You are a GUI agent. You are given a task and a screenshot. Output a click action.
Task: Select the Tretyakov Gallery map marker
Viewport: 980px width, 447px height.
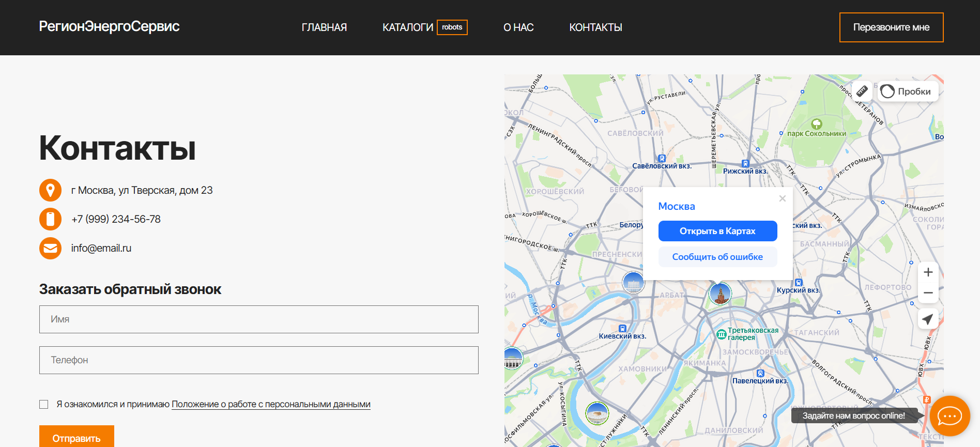(722, 335)
